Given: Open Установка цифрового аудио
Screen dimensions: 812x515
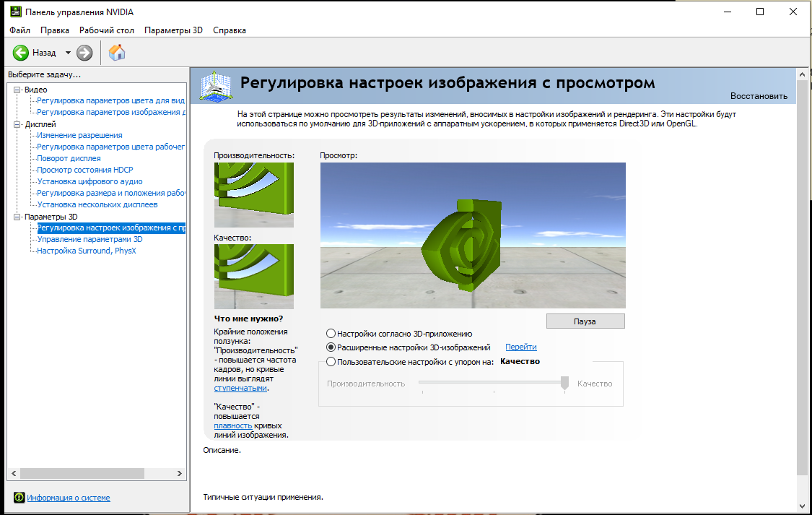Looking at the screenshot, I should (x=90, y=181).
